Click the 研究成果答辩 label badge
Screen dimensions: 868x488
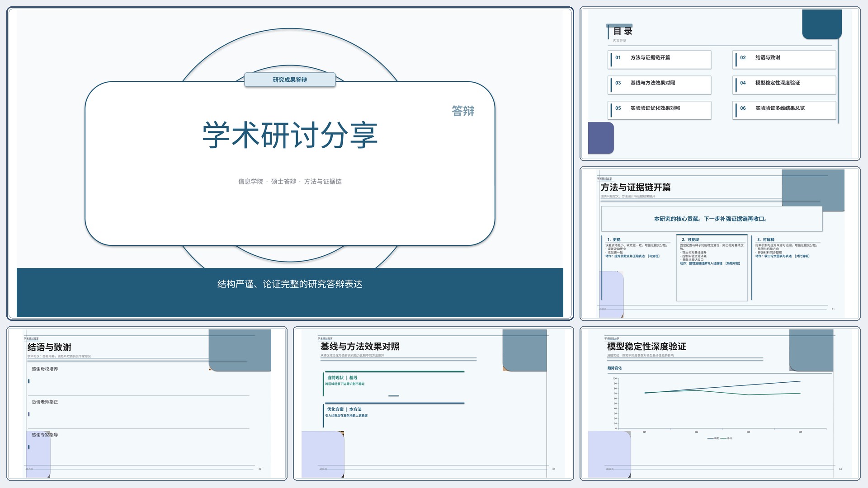tap(290, 80)
